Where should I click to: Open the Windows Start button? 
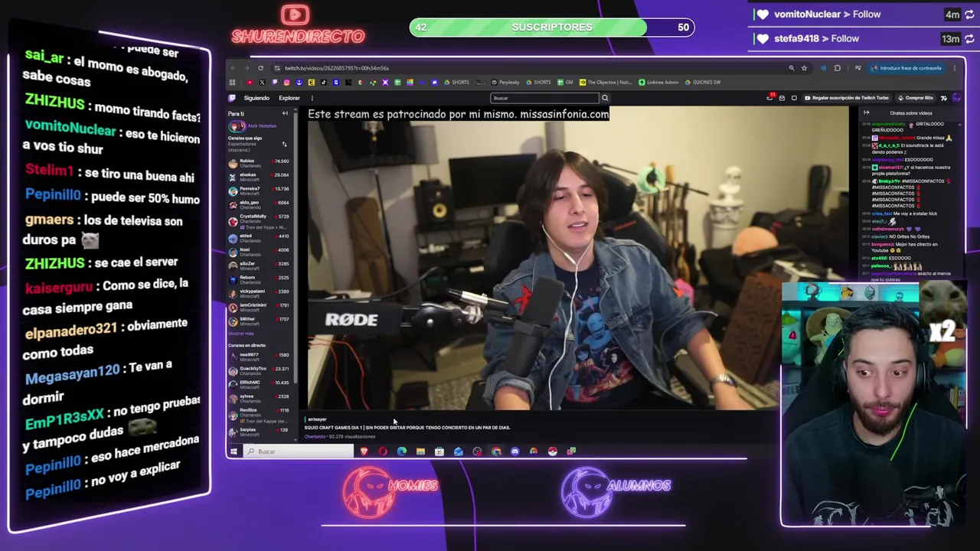click(234, 452)
